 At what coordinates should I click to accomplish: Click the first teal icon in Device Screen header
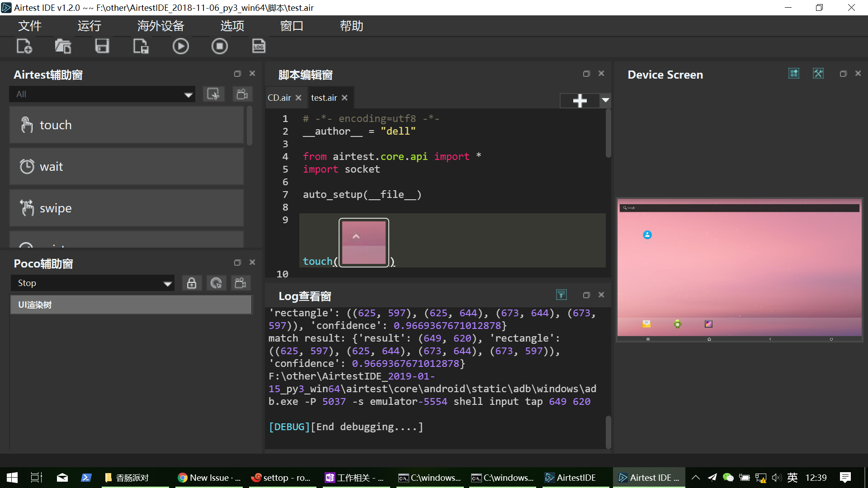(794, 73)
